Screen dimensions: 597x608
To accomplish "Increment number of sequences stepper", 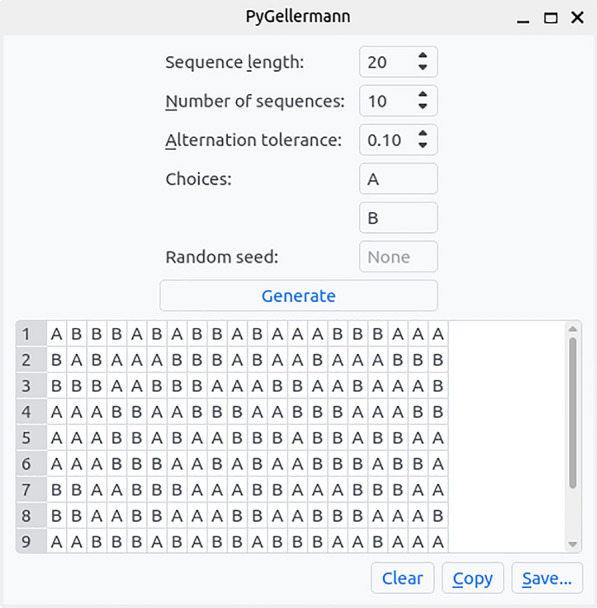I will point(423,95).
